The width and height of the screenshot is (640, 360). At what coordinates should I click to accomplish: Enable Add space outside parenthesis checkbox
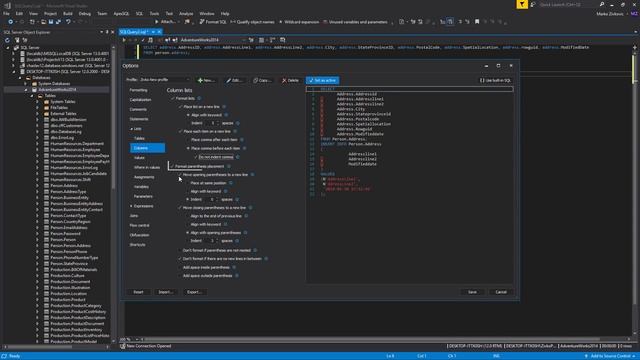point(180,276)
